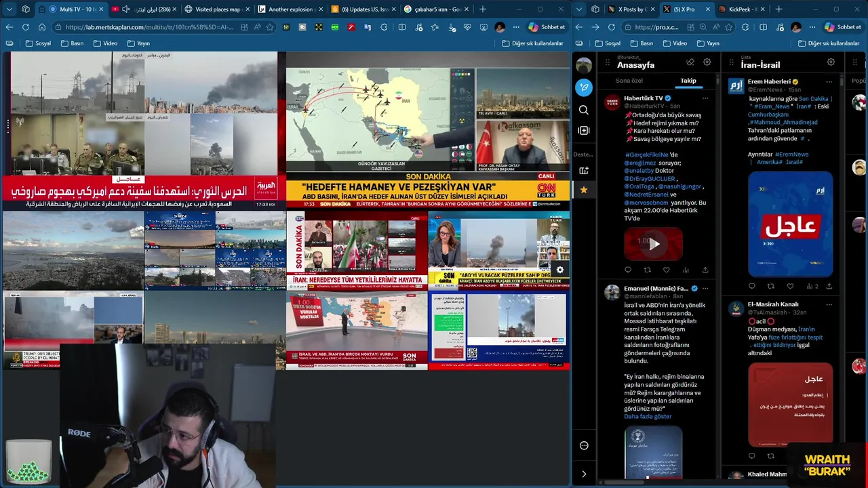The width and height of the screenshot is (868, 488).
Task: Open the Sosyal bookmarks folder in left window
Action: [39, 43]
